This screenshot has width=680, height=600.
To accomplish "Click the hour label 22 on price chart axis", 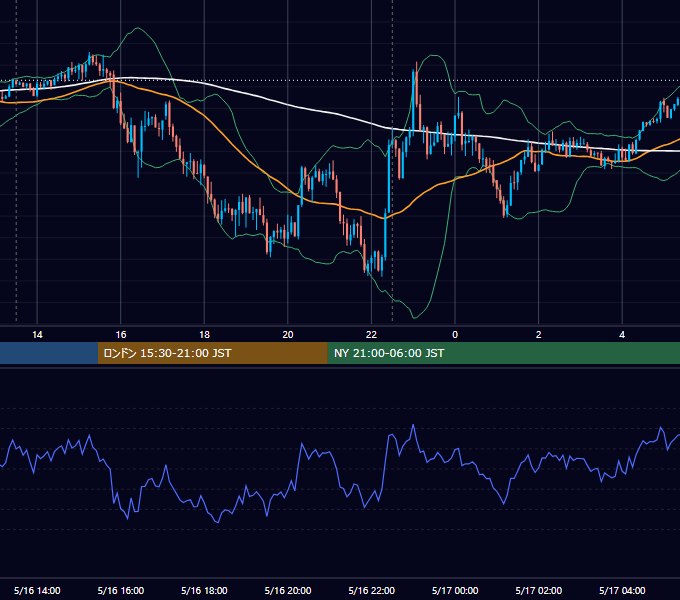I will pyautogui.click(x=372, y=335).
